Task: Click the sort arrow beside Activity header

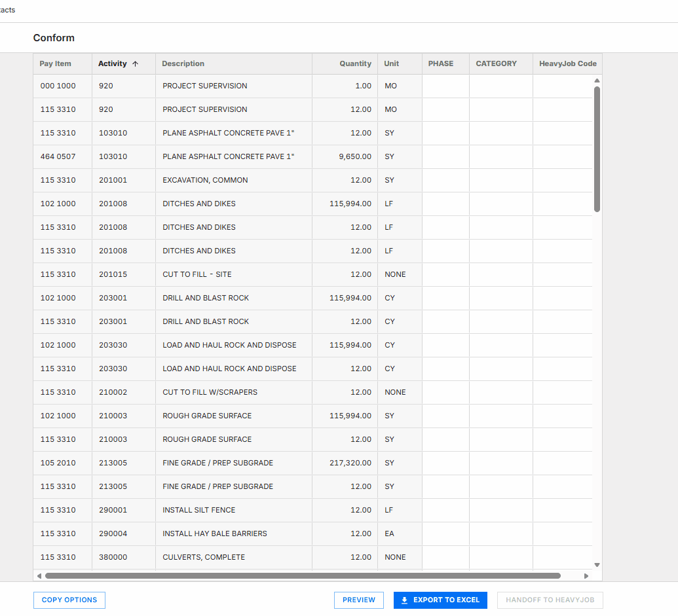Action: click(135, 63)
